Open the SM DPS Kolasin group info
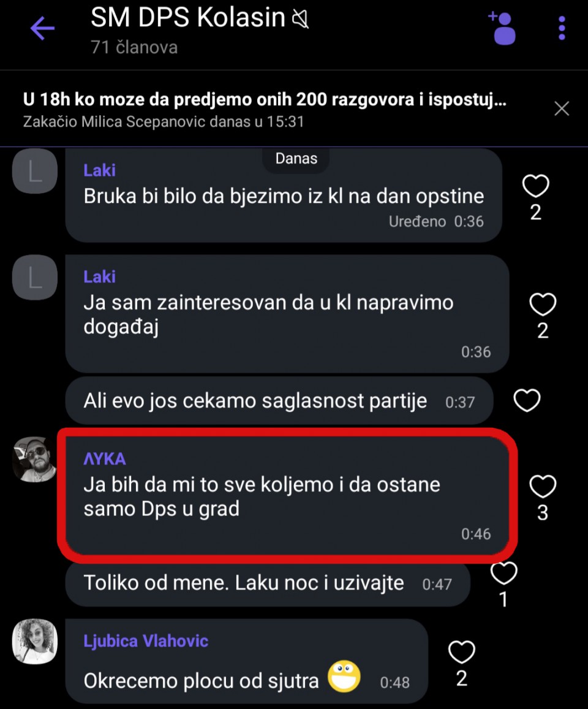Screen dimensions: 588x709 point(187,20)
